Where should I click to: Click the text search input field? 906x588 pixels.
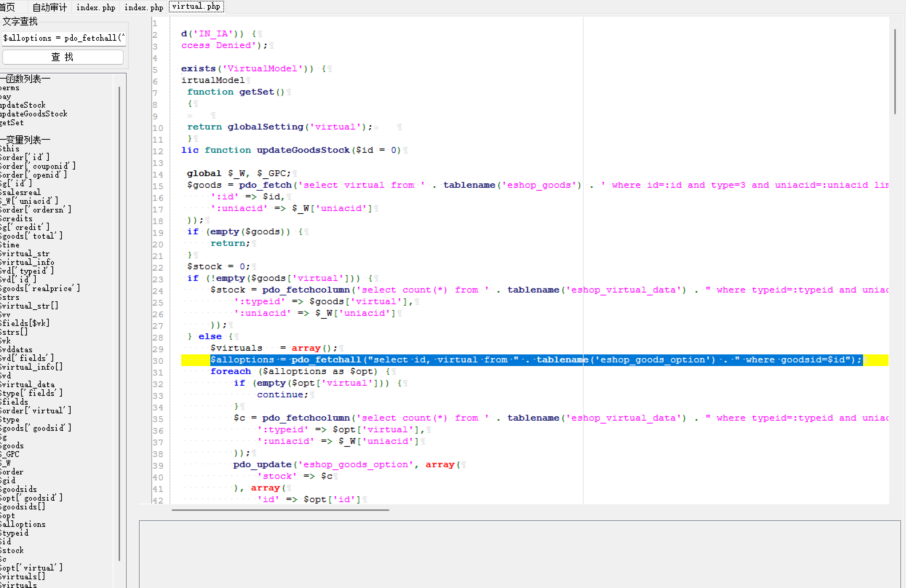(x=63, y=38)
